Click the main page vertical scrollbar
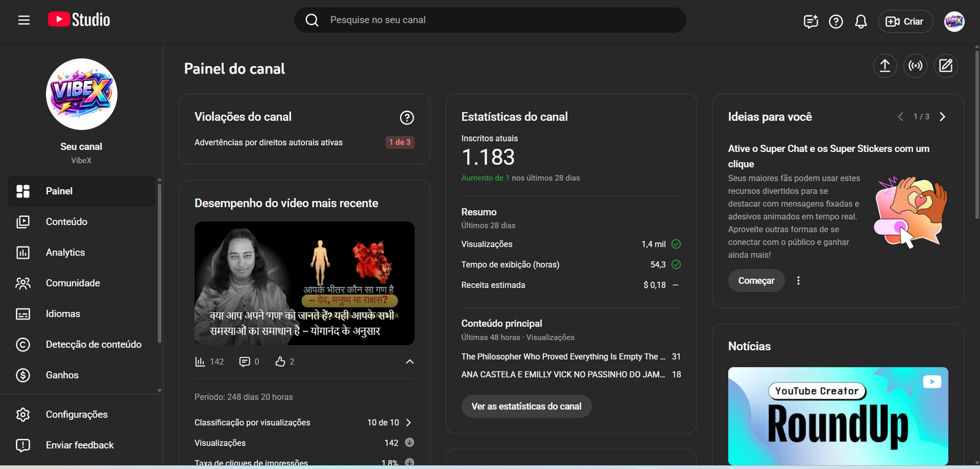980x469 pixels. (976, 134)
